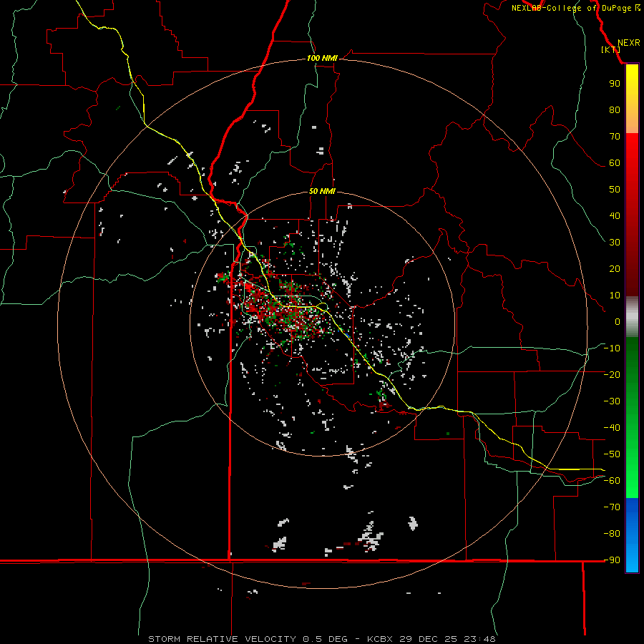Click the 70 value on the velocity legend
Screen dimensions: 644x644
point(615,137)
